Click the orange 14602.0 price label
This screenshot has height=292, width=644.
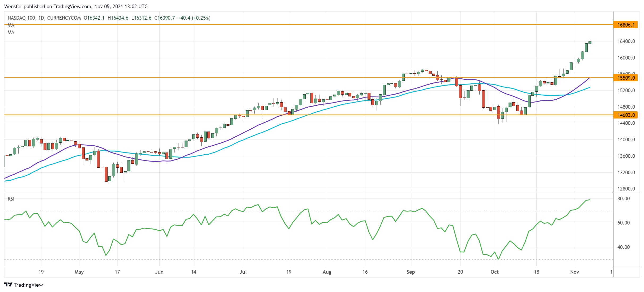coord(626,115)
